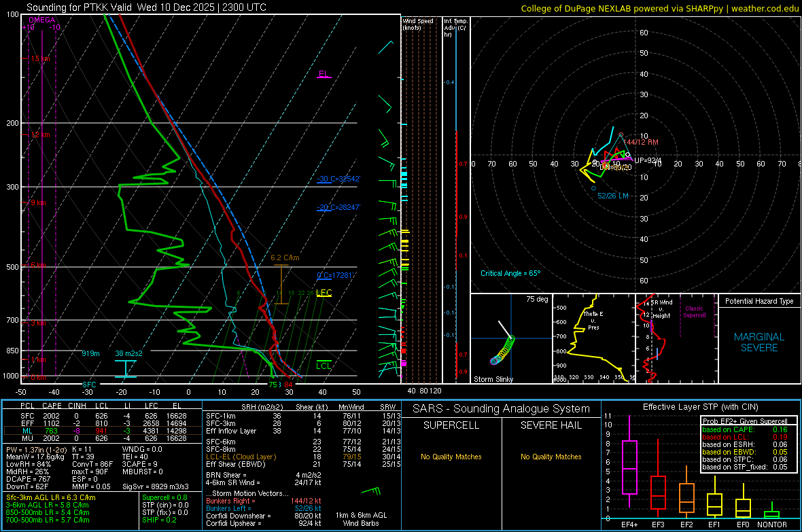The width and height of the screenshot is (802, 532).
Task: Click 'No Quality Matches' under SEVERE HAIL
Action: pyautogui.click(x=551, y=457)
